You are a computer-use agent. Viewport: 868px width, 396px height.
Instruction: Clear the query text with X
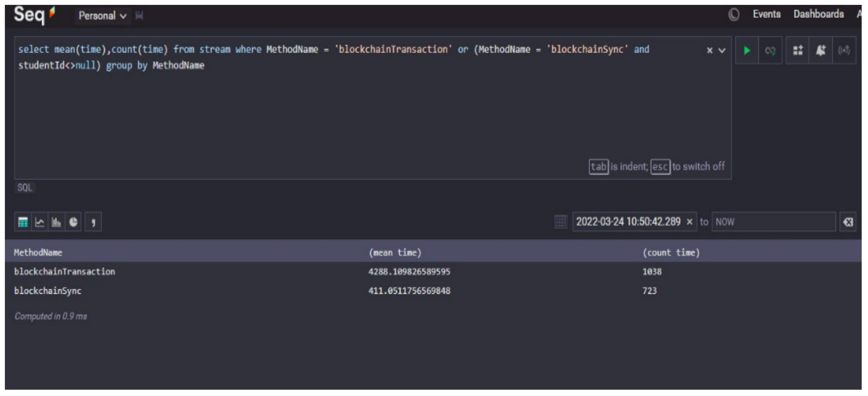tap(710, 50)
